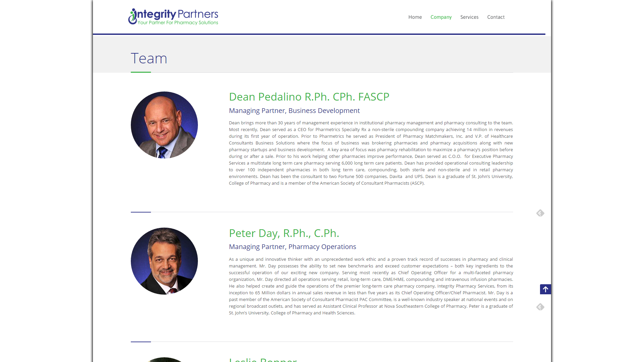Click the Integrity Partners logo

click(x=173, y=16)
